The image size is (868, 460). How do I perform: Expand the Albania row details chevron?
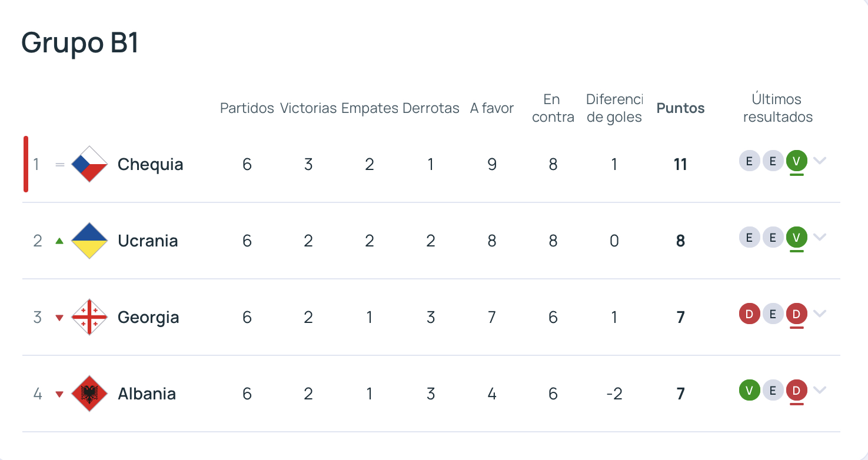(x=820, y=390)
